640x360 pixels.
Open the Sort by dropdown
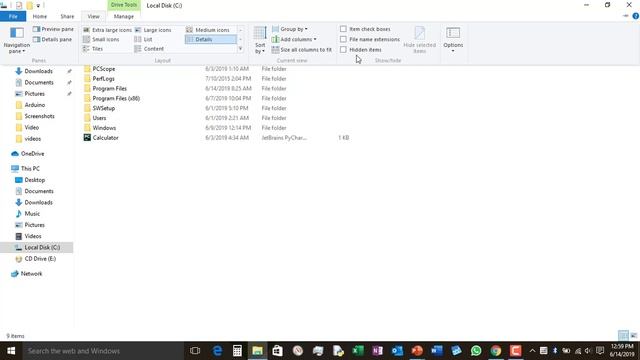[x=260, y=40]
